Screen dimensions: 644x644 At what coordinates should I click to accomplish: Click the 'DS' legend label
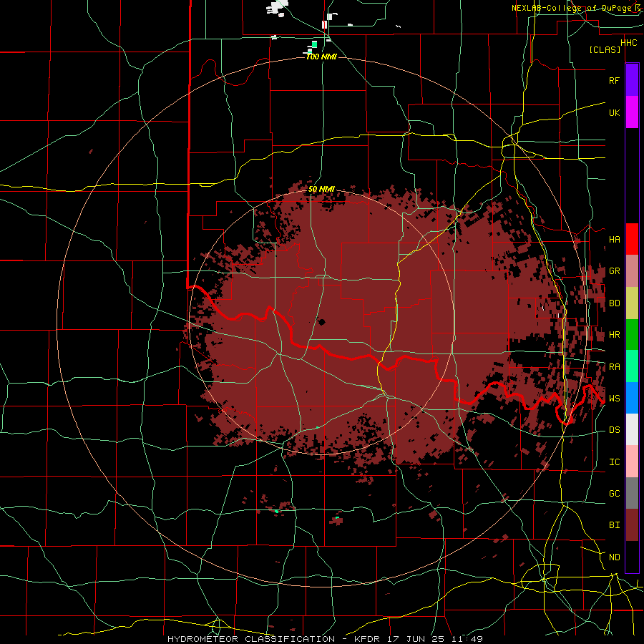pyautogui.click(x=614, y=430)
